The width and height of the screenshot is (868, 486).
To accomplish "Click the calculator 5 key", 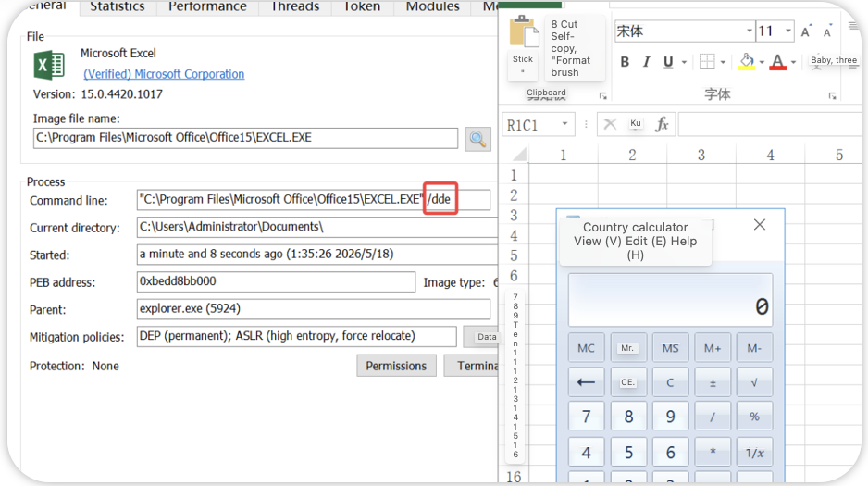I will [x=627, y=453].
